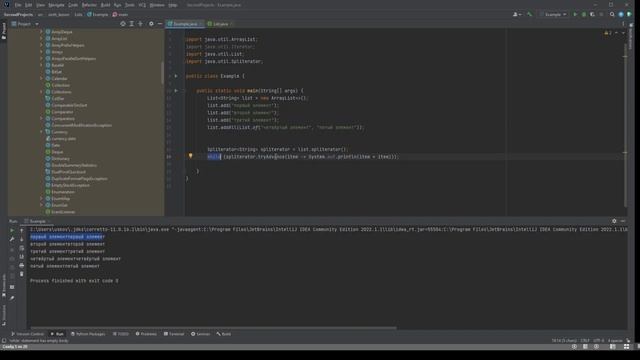This screenshot has height=360, width=640.
Task: Click the warnings indicator at editor top
Action: [x=608, y=33]
